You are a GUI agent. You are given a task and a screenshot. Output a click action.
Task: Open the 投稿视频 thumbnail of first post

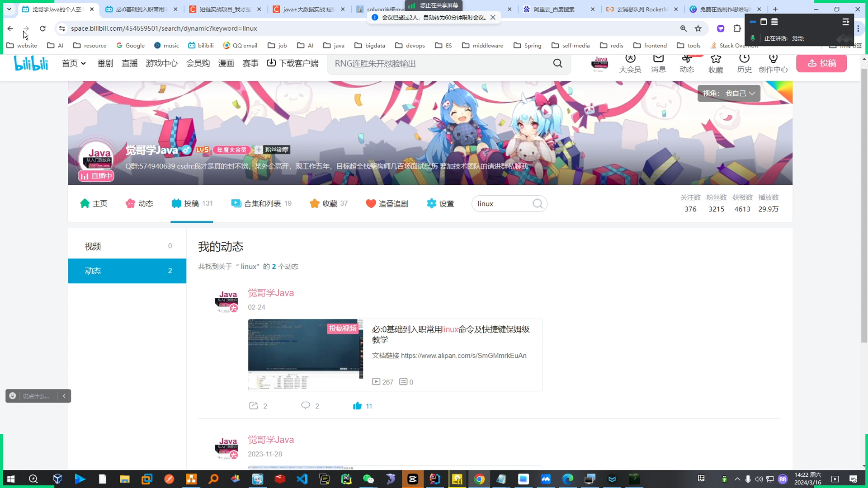click(x=305, y=355)
